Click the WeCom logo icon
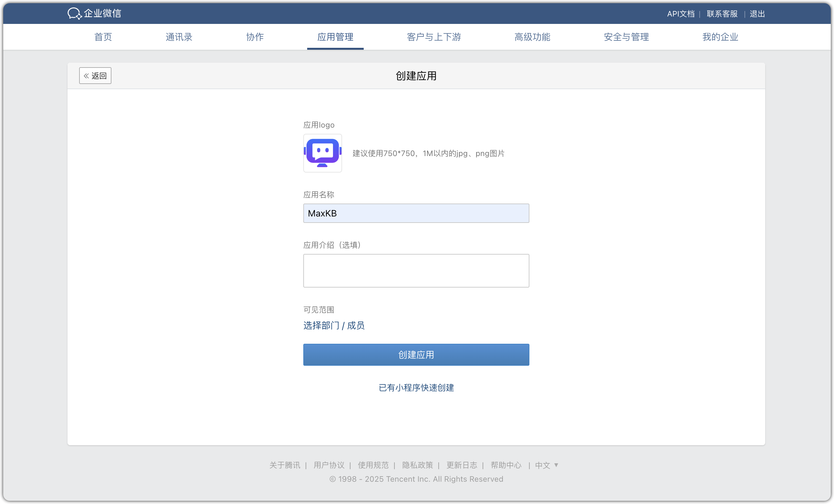This screenshot has height=504, width=834. [x=75, y=14]
